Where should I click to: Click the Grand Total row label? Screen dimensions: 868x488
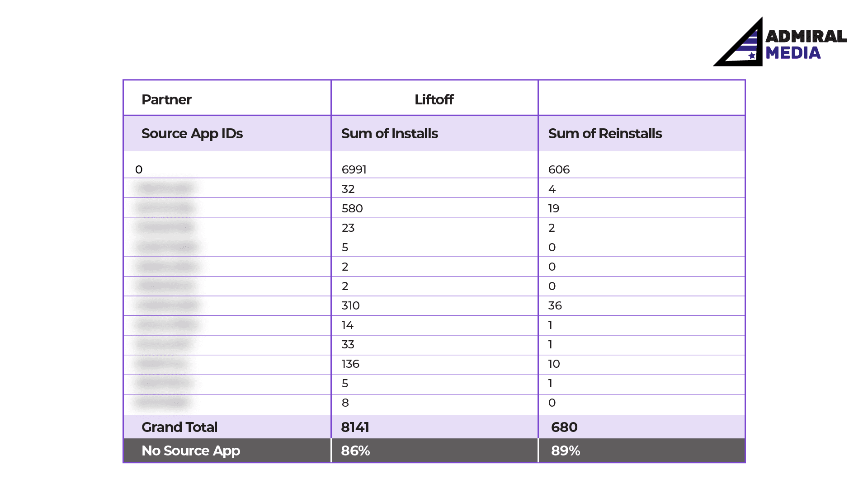pos(179,427)
